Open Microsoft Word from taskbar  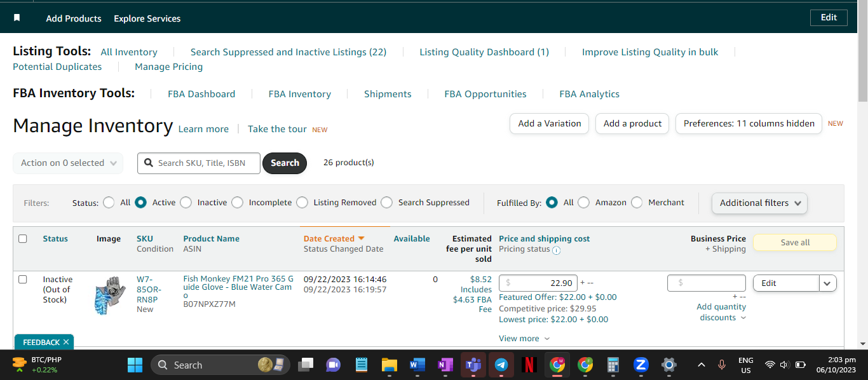click(417, 365)
